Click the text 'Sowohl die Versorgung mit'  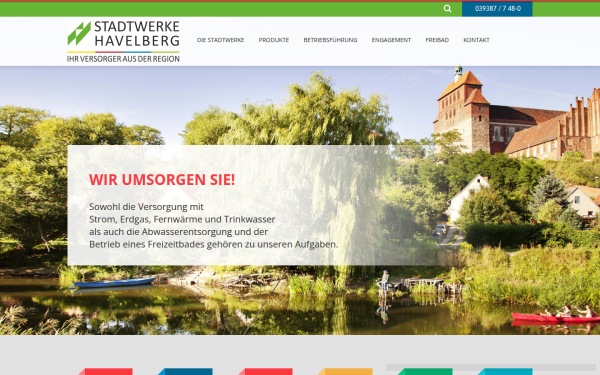(x=146, y=207)
